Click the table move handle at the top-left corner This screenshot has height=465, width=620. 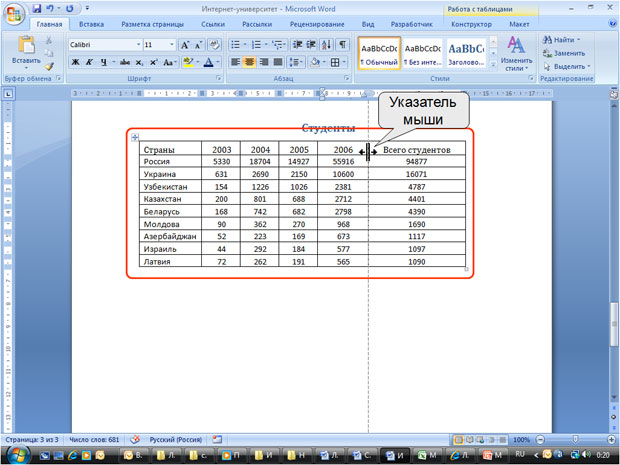(x=133, y=137)
